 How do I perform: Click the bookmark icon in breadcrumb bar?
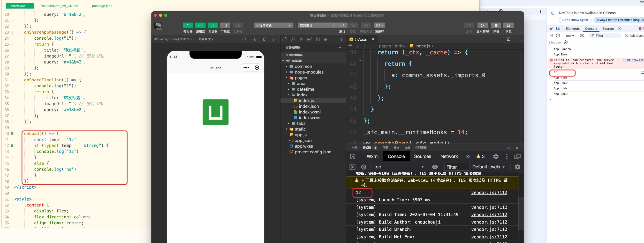(x=358, y=46)
